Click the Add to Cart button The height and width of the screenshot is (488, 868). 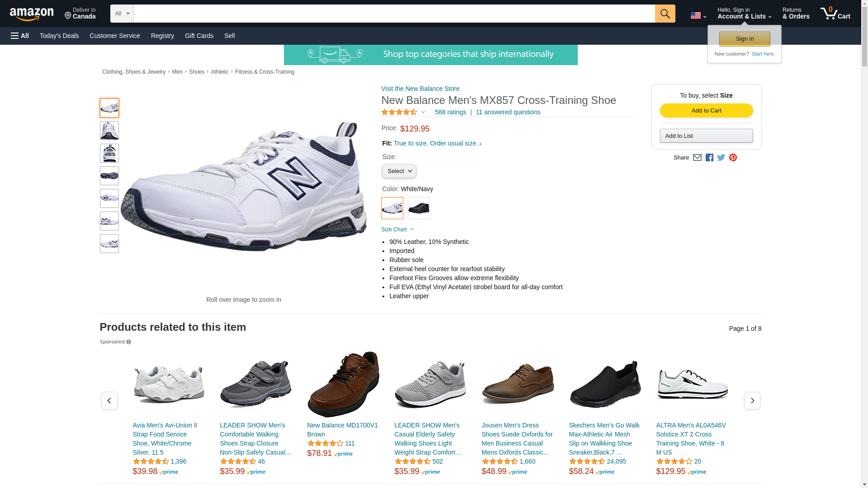tap(706, 111)
